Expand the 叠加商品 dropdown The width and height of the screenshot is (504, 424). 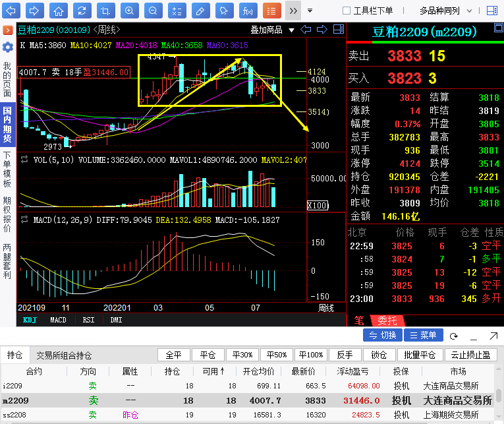[271, 29]
